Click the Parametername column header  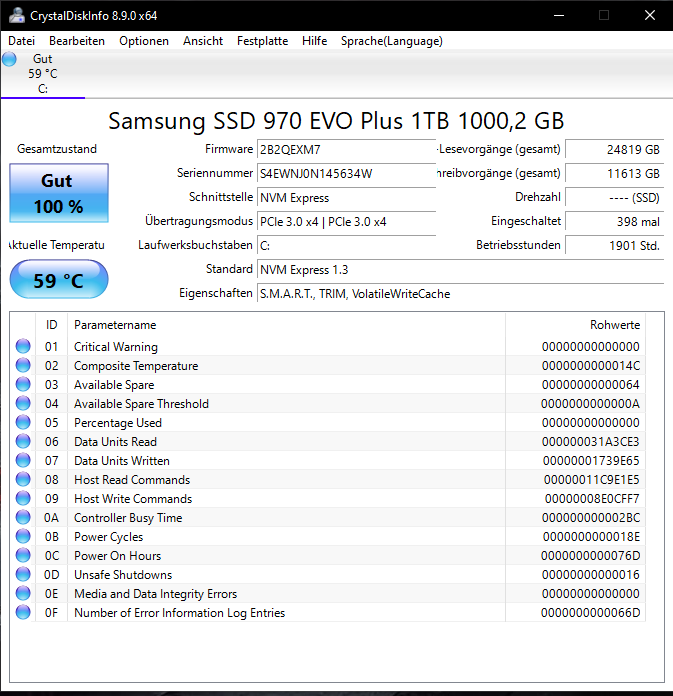point(286,325)
